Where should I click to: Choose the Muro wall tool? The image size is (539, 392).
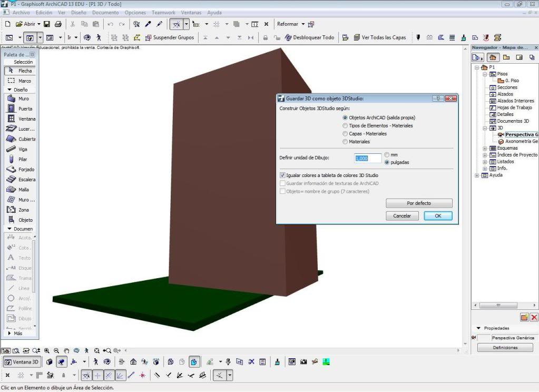(20, 99)
